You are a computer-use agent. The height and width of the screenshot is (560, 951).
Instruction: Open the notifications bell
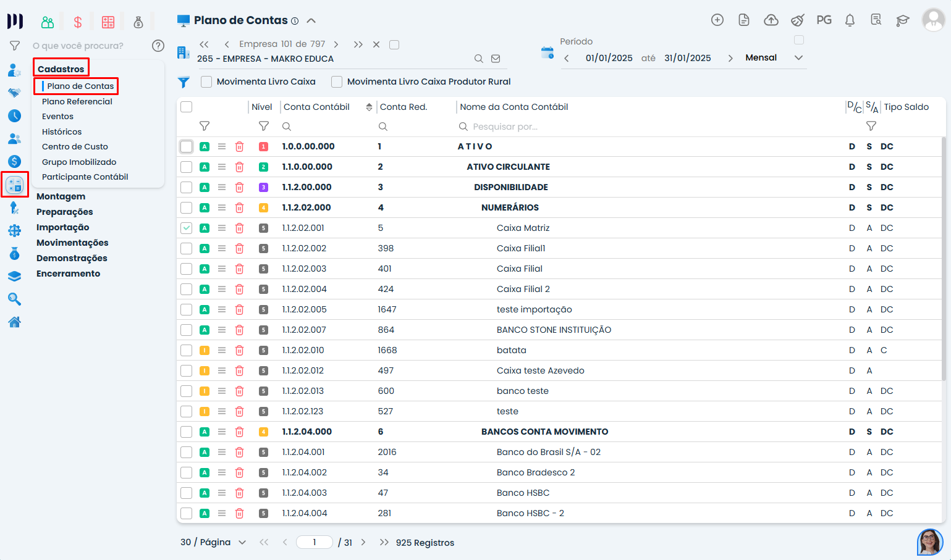pos(850,20)
